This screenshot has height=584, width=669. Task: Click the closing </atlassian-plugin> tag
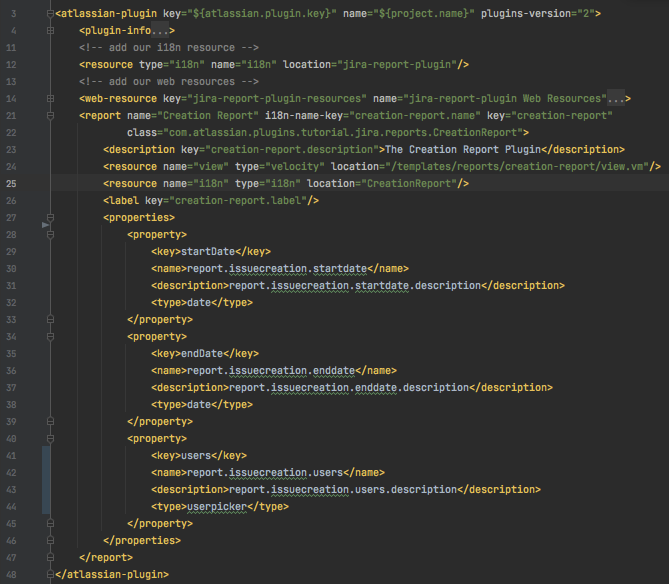(112, 575)
